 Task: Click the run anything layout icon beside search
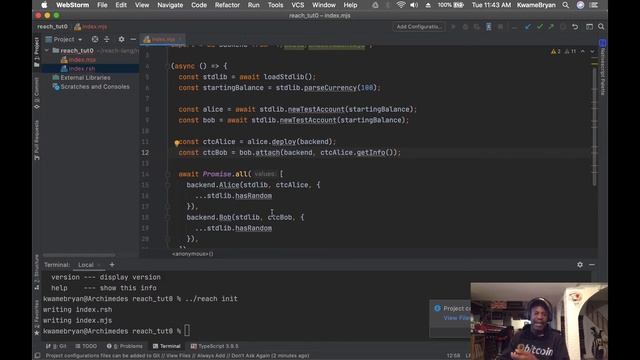click(589, 27)
